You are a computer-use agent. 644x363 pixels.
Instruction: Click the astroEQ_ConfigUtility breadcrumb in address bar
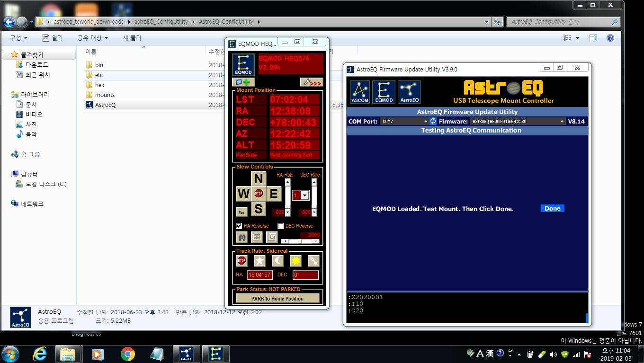pos(161,21)
